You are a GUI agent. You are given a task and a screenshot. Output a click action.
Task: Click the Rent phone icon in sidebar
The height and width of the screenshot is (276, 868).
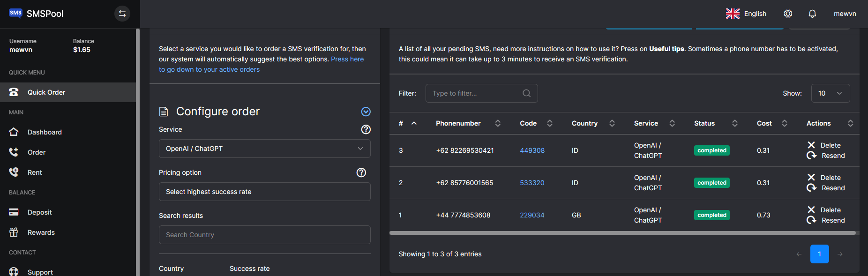[14, 172]
